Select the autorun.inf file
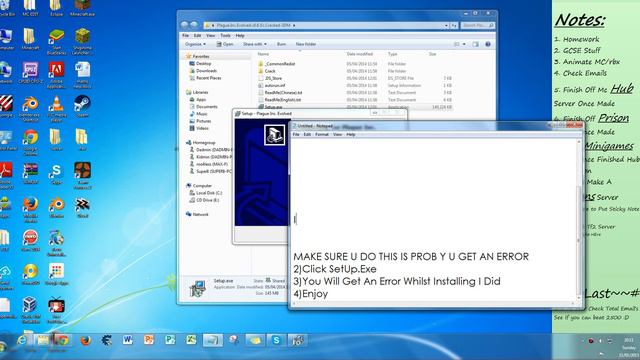This screenshot has height=360, width=640. [x=272, y=86]
